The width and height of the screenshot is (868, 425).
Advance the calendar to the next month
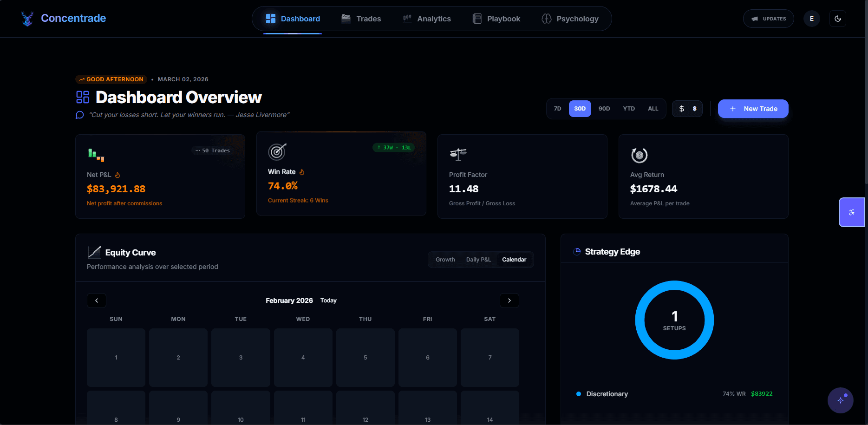(x=509, y=301)
